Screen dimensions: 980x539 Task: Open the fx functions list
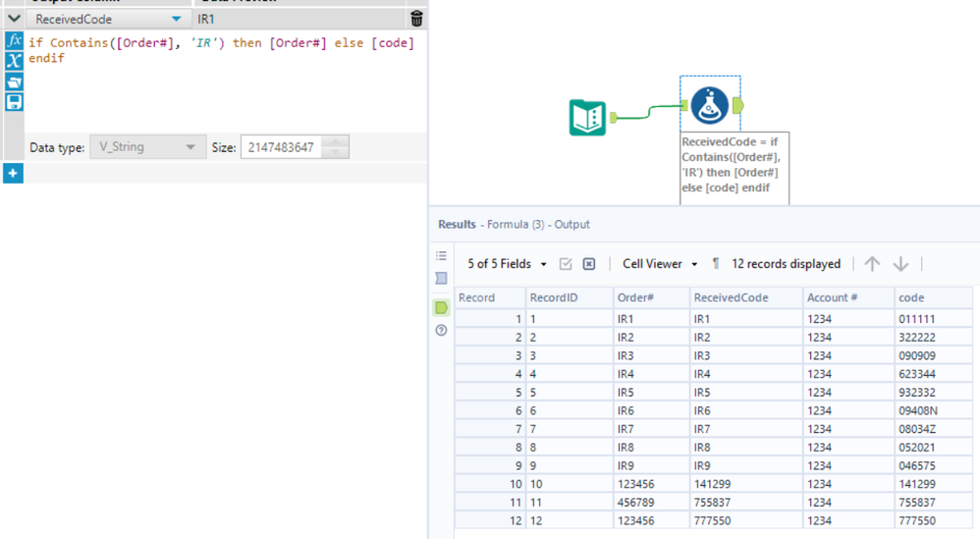(14, 41)
